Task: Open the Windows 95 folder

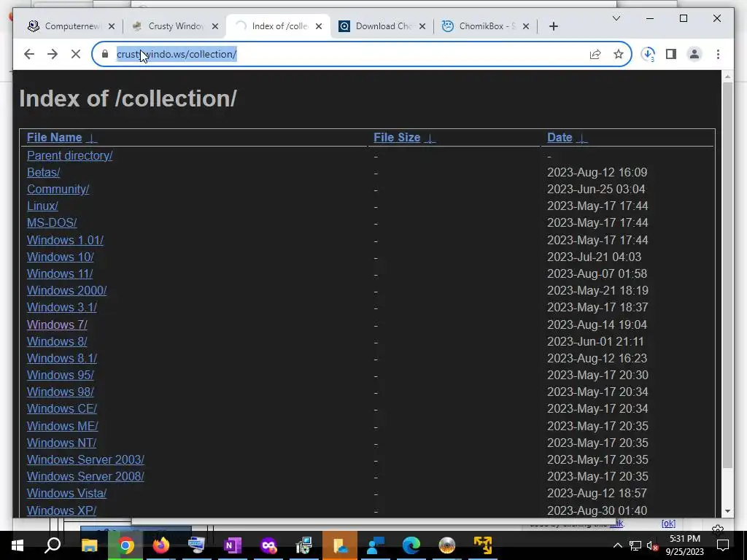Action: point(60,376)
